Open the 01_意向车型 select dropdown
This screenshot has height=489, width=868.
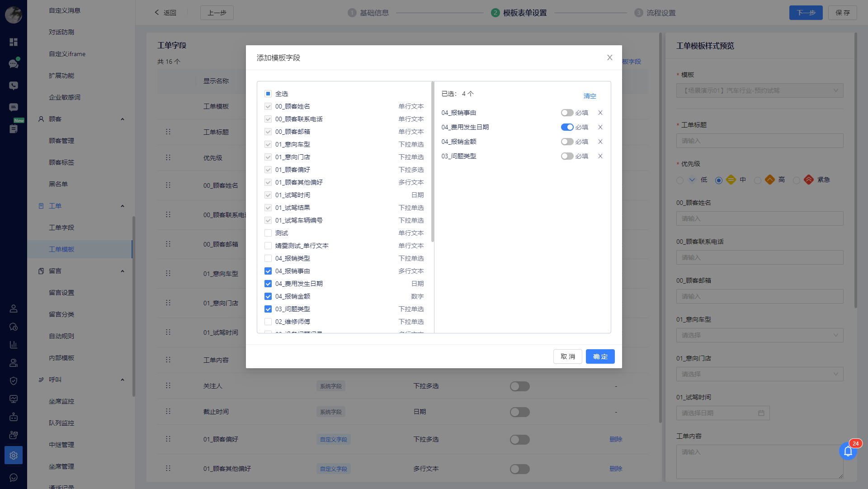pyautogui.click(x=760, y=335)
